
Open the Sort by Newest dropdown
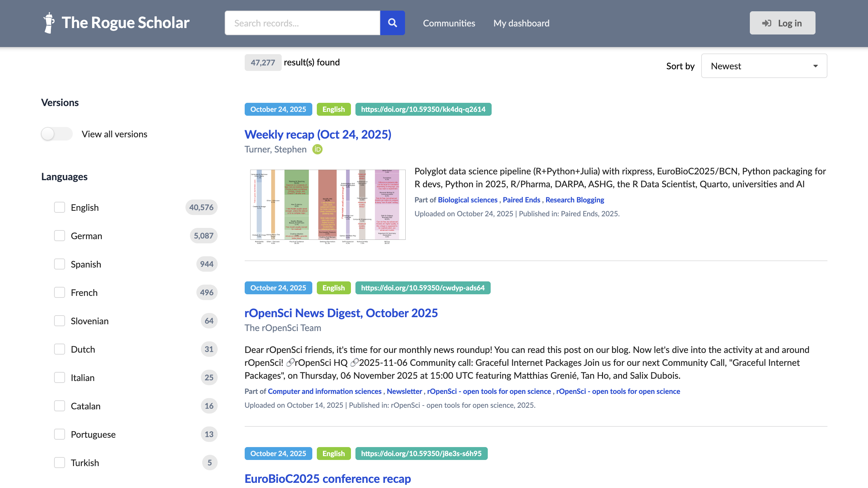coord(764,66)
